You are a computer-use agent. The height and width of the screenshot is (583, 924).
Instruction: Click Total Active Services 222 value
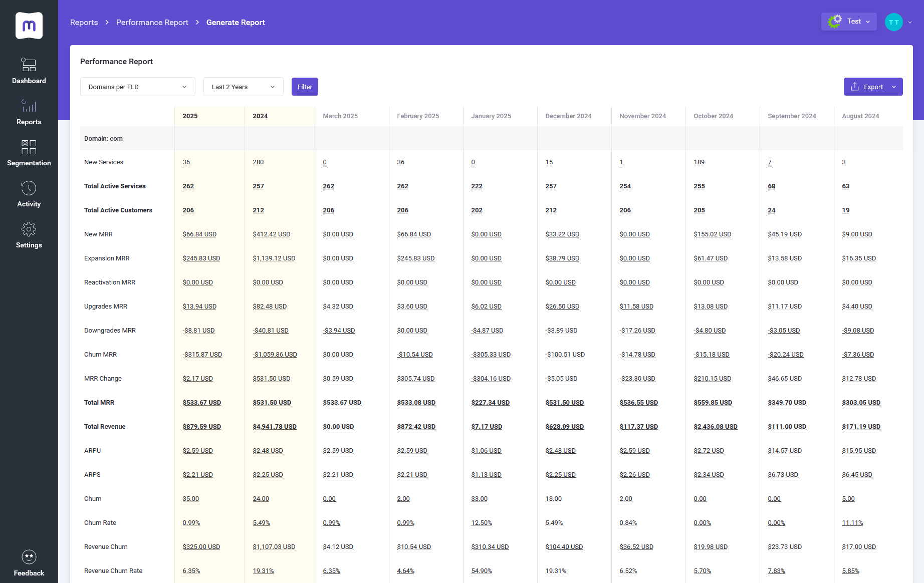[477, 186]
